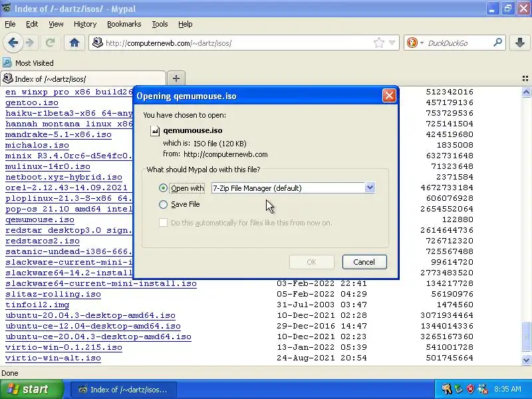Open the DuckDuckGo search engine selector
This screenshot has height=399, width=532.
414,43
